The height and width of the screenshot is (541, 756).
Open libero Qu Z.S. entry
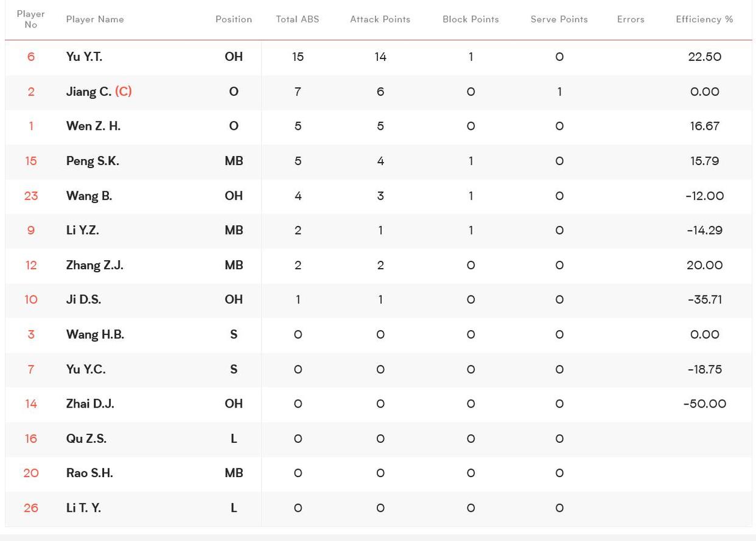378,439
